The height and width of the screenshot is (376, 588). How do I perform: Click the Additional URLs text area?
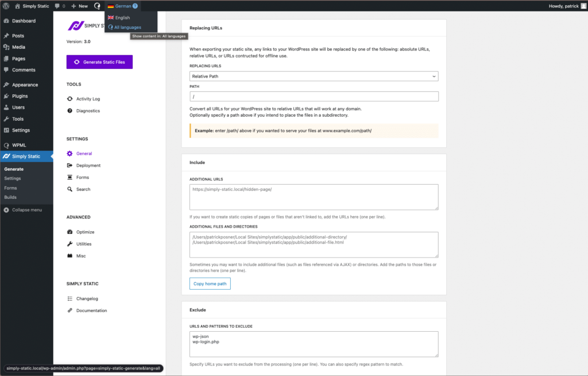click(x=314, y=197)
